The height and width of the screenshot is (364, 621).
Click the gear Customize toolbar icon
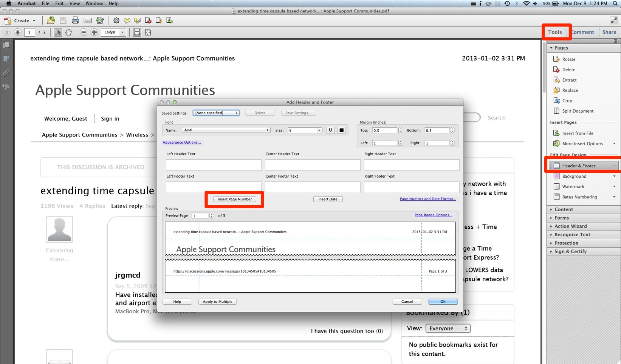[x=116, y=20]
